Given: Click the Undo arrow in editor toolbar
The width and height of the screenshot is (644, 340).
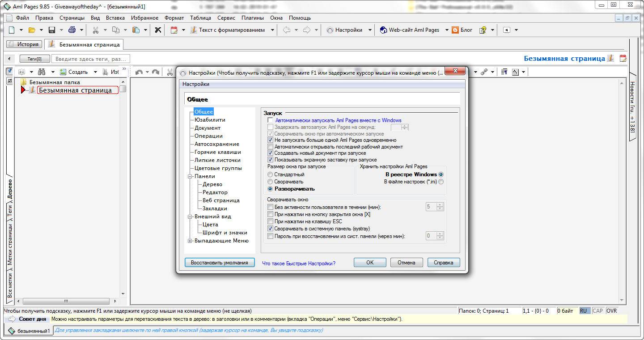Looking at the screenshot, I should pyautogui.click(x=139, y=72).
